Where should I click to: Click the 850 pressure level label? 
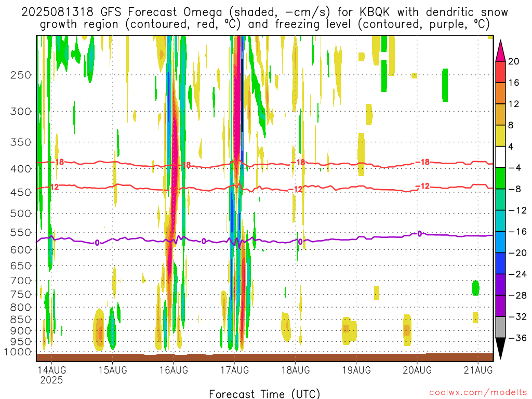tap(20, 320)
